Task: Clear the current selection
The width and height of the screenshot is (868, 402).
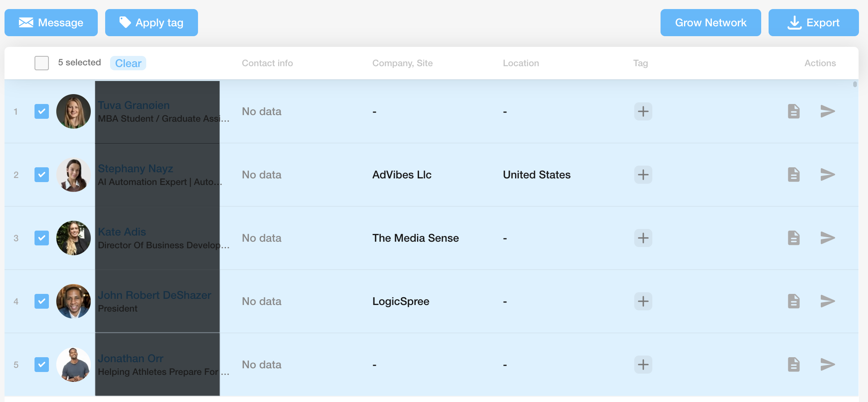Action: click(x=128, y=63)
